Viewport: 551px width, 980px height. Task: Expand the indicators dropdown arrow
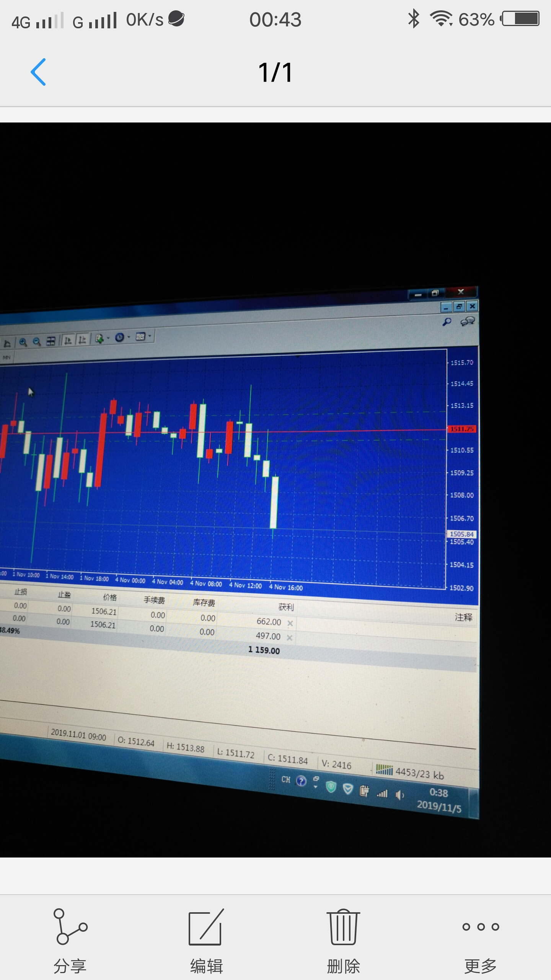(x=108, y=338)
